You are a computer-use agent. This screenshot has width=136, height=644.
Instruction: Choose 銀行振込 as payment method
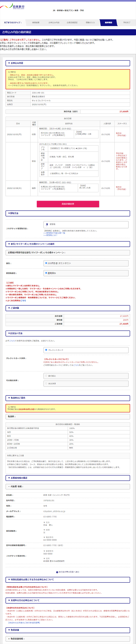tap(46, 376)
